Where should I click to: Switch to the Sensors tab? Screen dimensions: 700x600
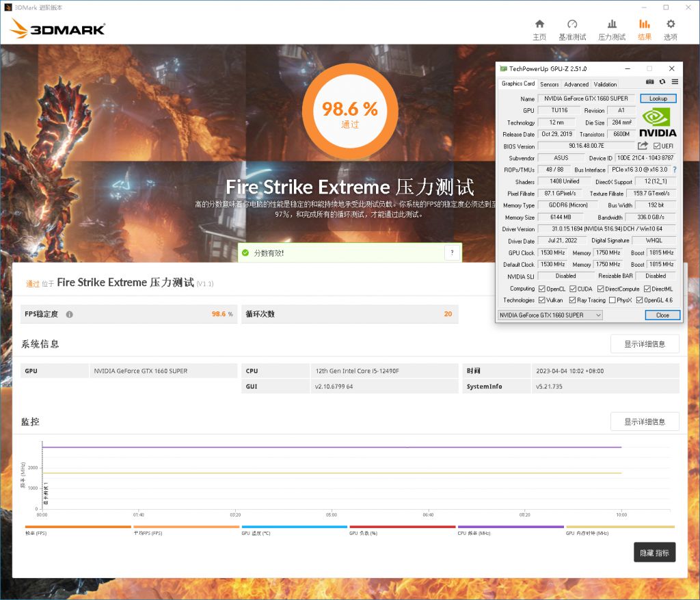point(549,84)
